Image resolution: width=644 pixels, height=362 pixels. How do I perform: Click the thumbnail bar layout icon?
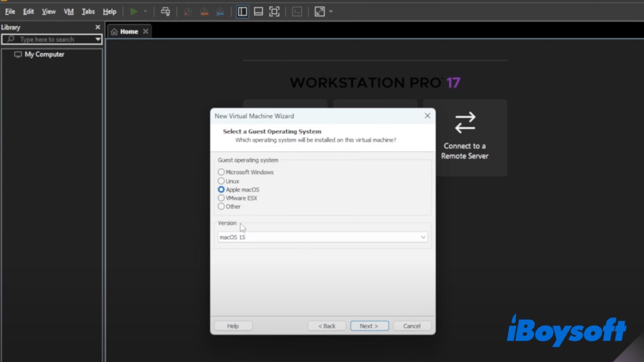point(258,11)
